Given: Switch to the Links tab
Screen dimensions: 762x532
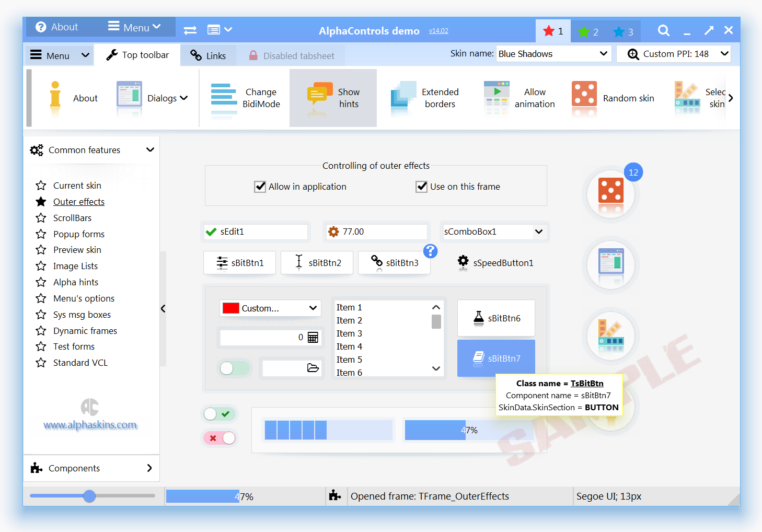Looking at the screenshot, I should tap(208, 55).
